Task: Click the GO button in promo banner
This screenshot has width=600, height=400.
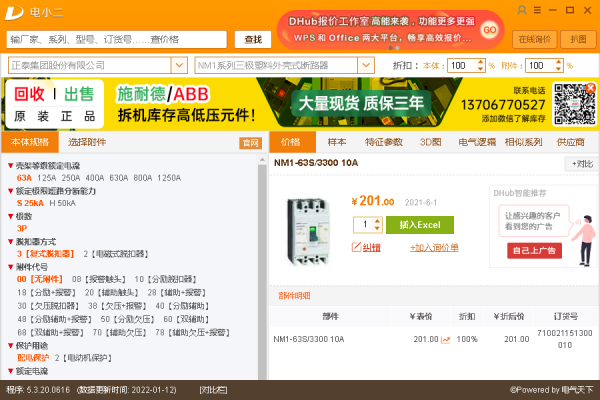Action: [490, 30]
